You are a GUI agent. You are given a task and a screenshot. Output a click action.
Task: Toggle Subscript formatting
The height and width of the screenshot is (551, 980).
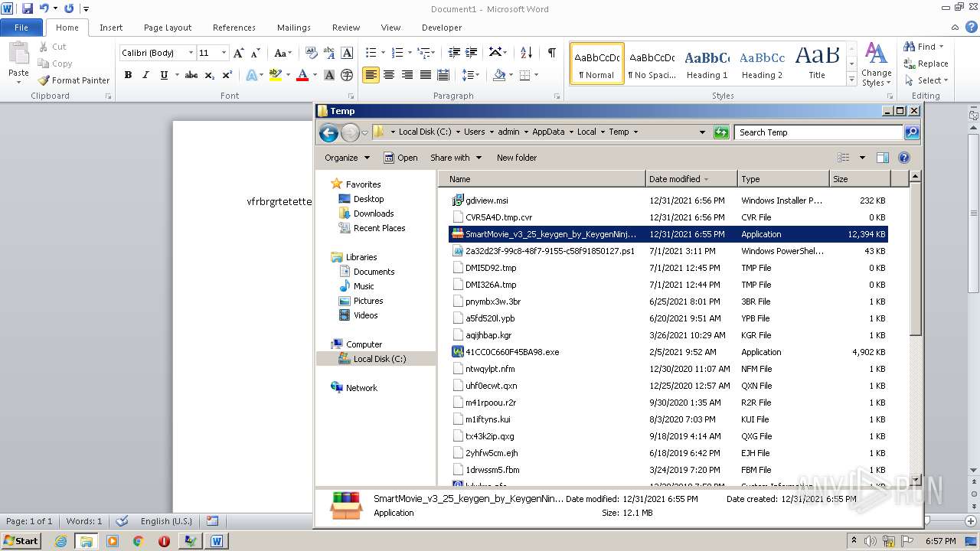(210, 75)
